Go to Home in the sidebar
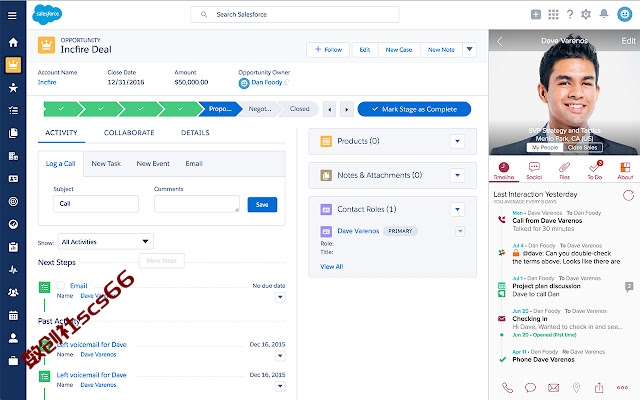 coord(13,42)
